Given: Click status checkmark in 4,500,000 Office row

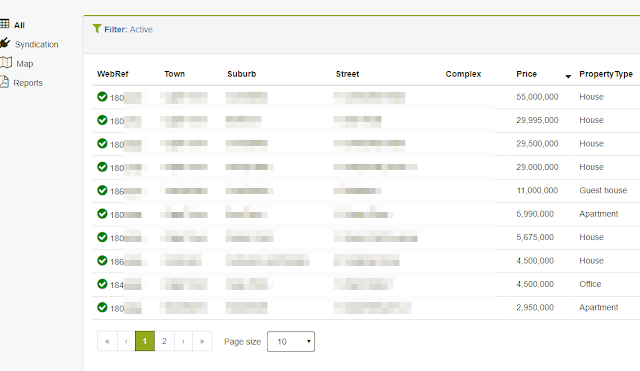Looking at the screenshot, I should point(102,284).
